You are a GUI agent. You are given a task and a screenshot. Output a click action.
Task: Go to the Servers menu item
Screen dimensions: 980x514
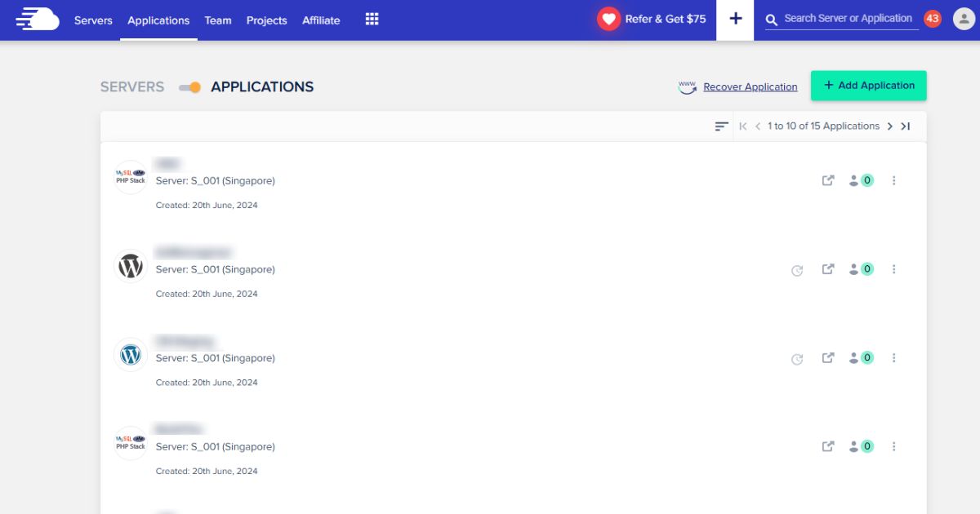93,20
